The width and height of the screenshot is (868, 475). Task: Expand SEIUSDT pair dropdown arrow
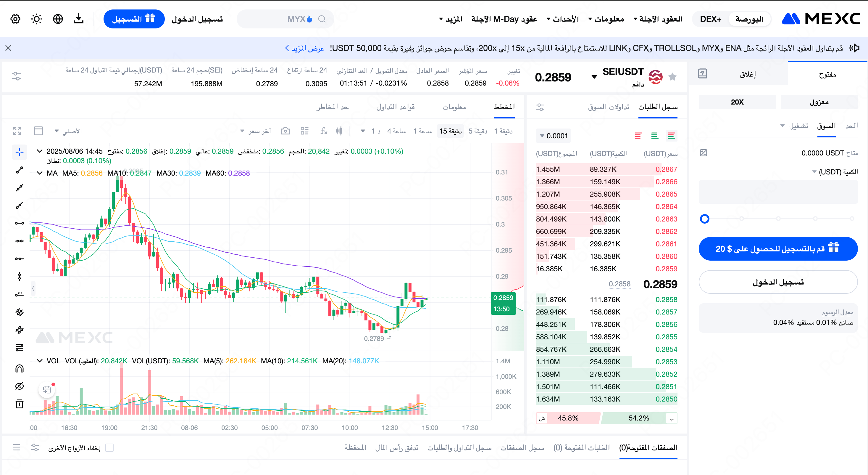[x=594, y=77]
